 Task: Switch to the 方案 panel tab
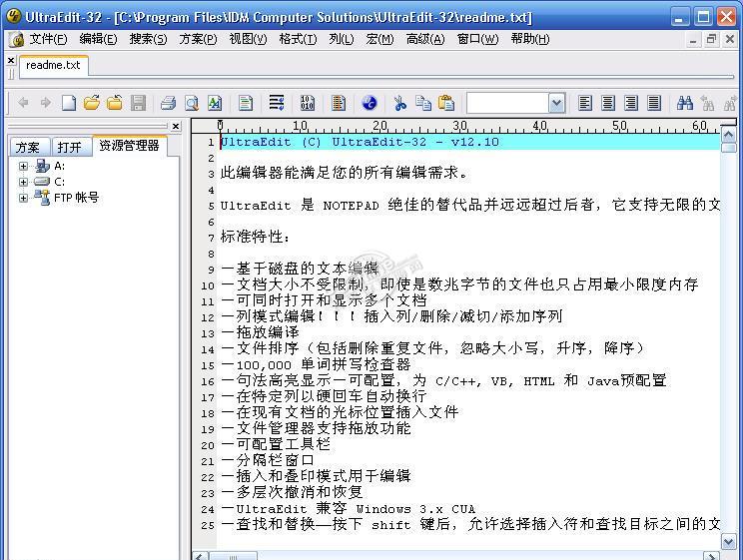(28, 148)
